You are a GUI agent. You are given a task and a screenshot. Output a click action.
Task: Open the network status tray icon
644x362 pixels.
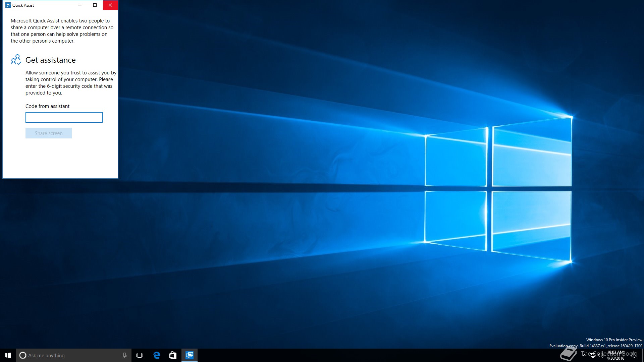[593, 355]
